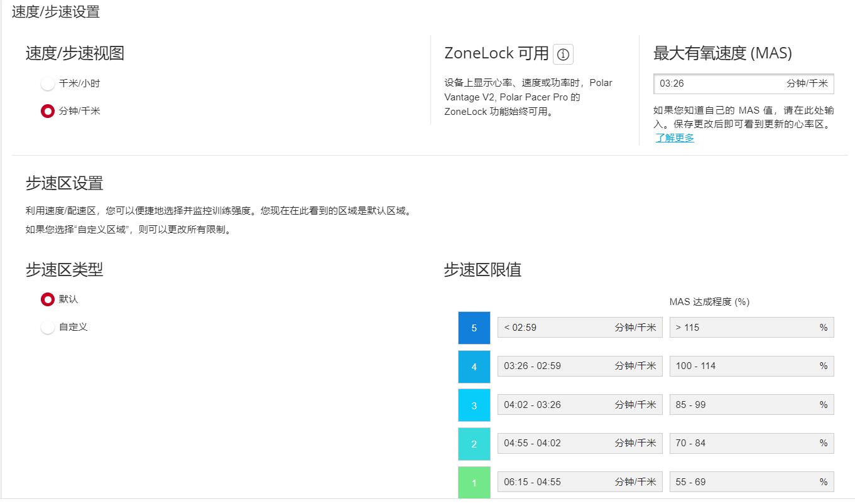Open the 了解更多 link
Image resolution: width=855 pixels, height=504 pixels.
coord(675,137)
